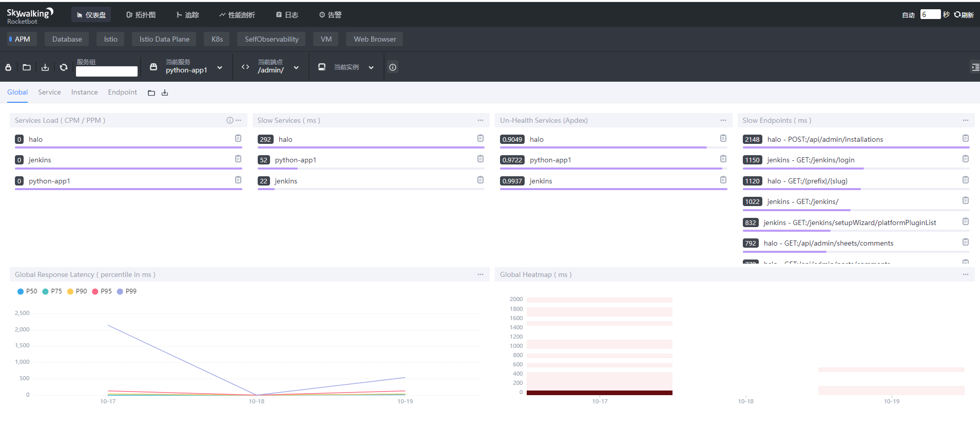This screenshot has width=980, height=427.
Task: Click the lock icon in the toolbar
Action: click(8, 67)
